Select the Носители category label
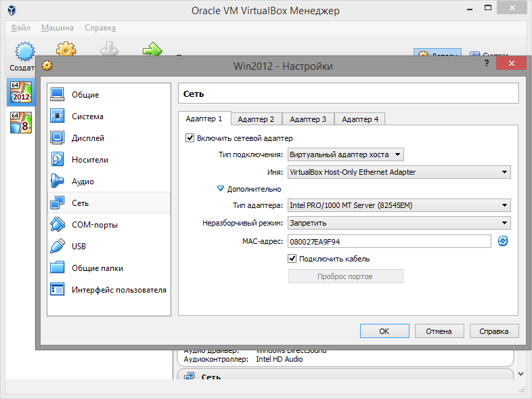 tap(90, 160)
